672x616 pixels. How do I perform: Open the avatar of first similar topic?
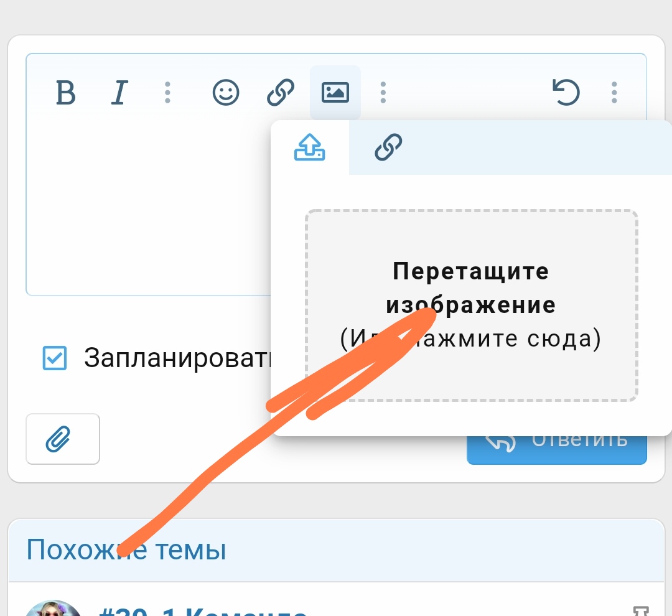coord(53,609)
